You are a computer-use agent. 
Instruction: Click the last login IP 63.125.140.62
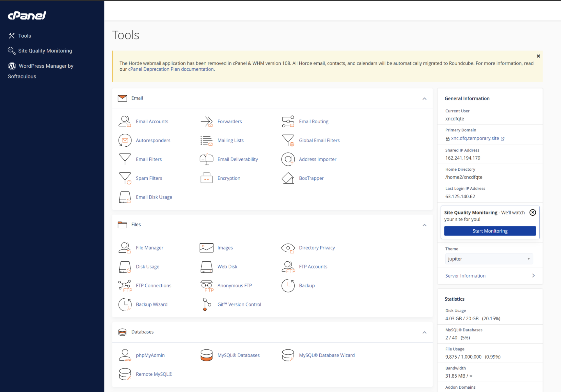click(x=460, y=197)
